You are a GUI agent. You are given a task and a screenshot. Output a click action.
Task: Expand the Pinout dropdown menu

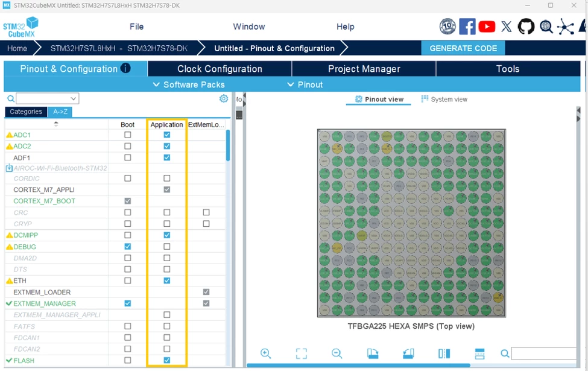click(x=305, y=85)
